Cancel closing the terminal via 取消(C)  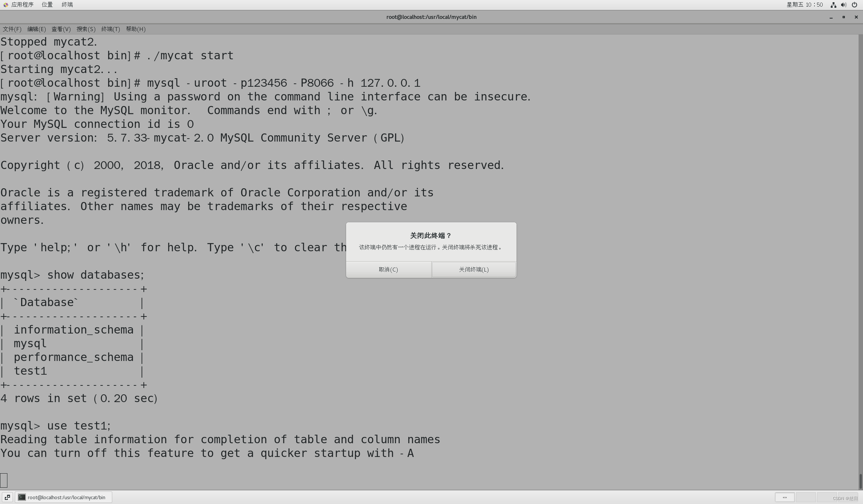click(388, 269)
